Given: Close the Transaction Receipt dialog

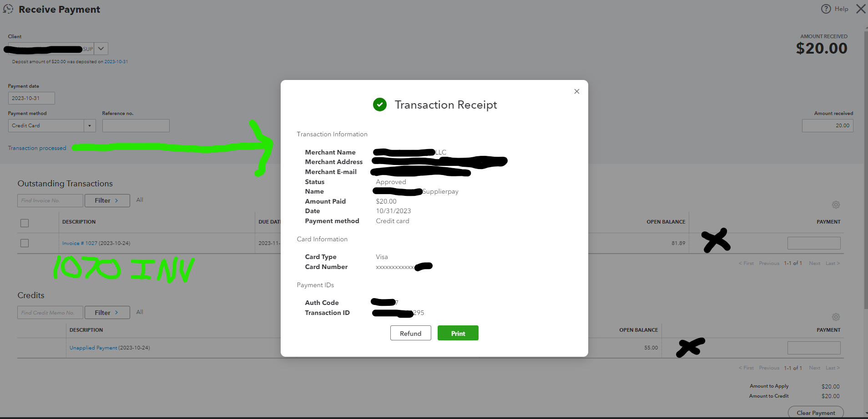Looking at the screenshot, I should click(x=576, y=91).
